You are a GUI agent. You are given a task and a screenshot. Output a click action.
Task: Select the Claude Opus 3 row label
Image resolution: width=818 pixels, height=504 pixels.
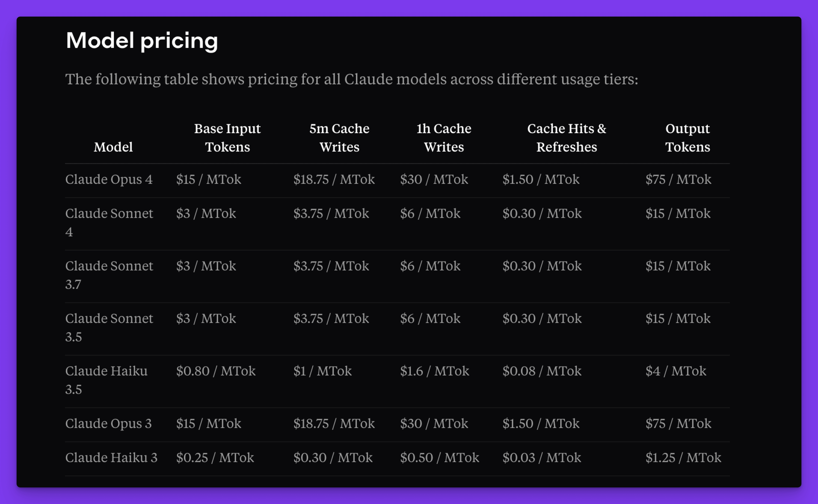[x=108, y=423]
